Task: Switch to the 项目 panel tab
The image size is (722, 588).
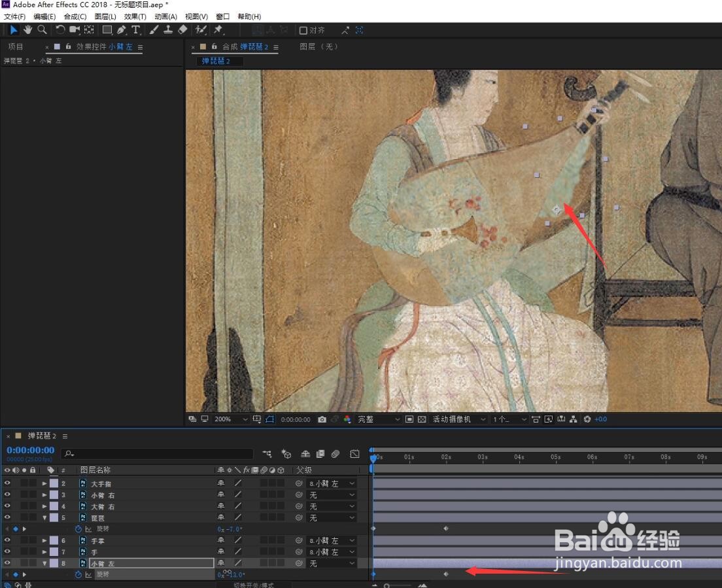Action: (x=16, y=47)
